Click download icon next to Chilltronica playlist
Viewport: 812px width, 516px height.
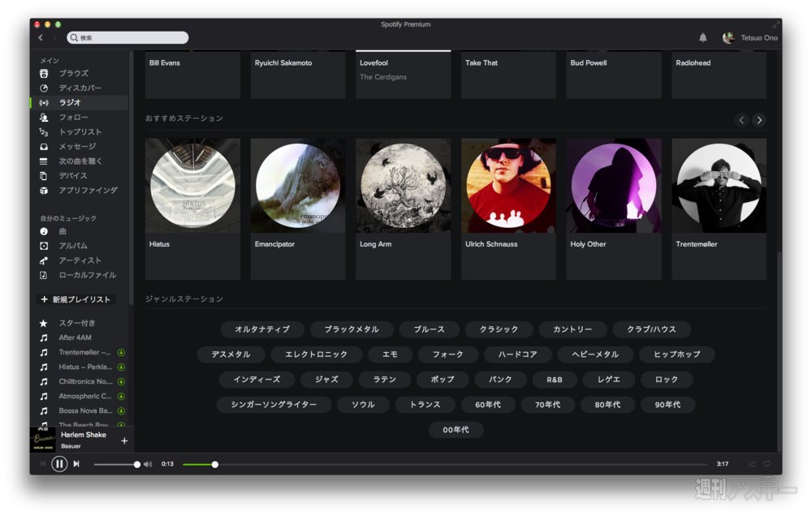[x=121, y=381]
